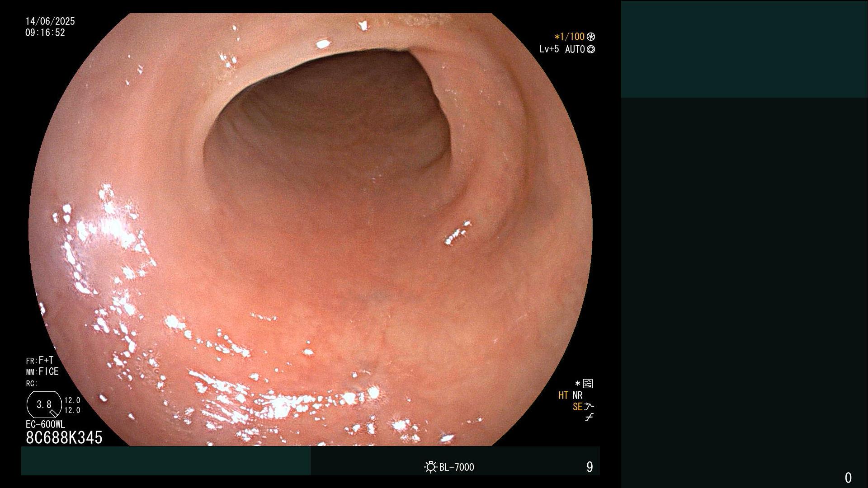Click the structure enhancement curve icon next to SE
This screenshot has width=868, height=488.
[589, 406]
